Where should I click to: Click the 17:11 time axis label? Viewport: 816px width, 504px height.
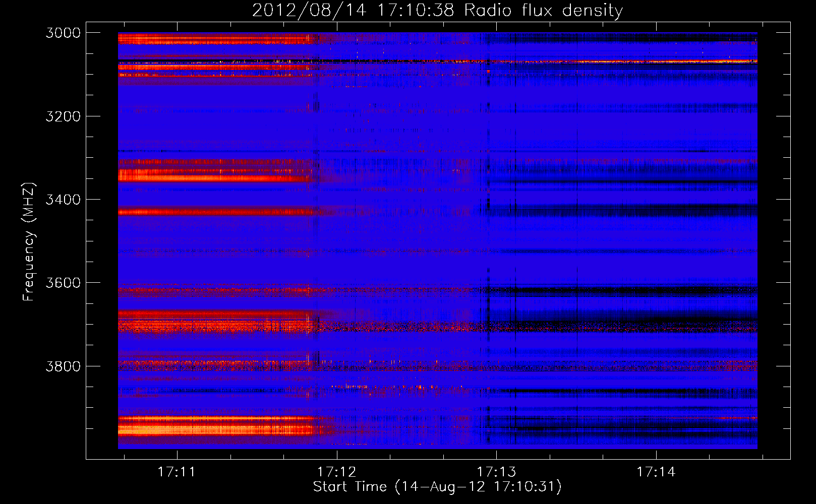coord(177,472)
